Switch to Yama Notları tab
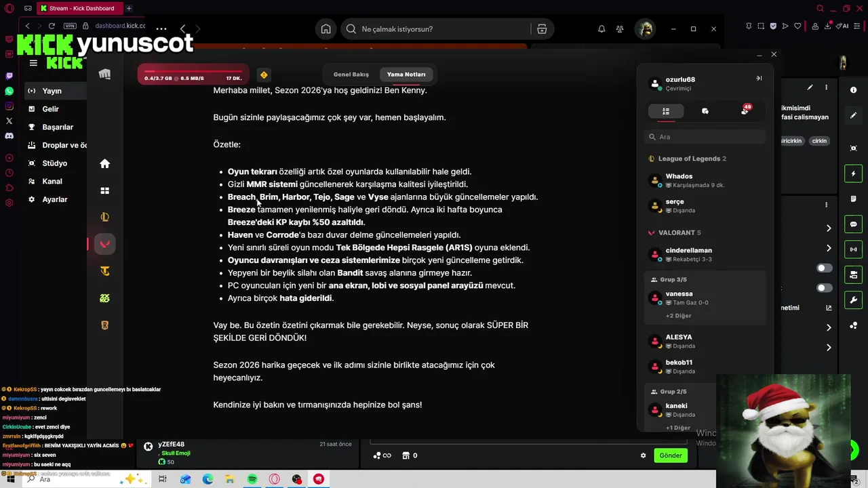 [x=406, y=75]
